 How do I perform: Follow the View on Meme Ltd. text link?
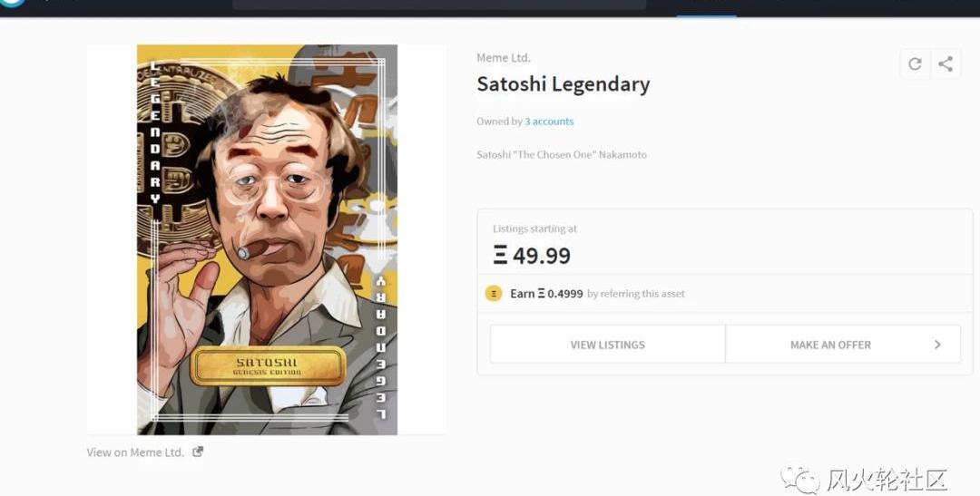135,452
